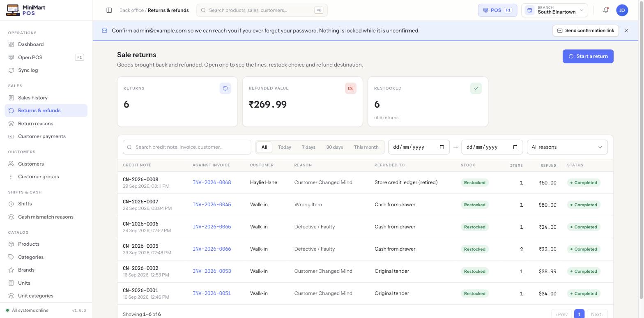
Task: Select the Today date filter
Action: click(285, 147)
